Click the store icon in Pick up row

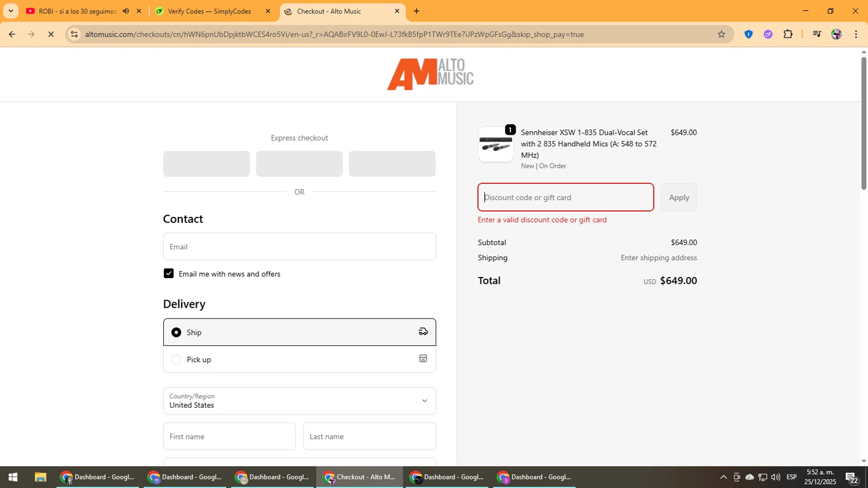[423, 359]
